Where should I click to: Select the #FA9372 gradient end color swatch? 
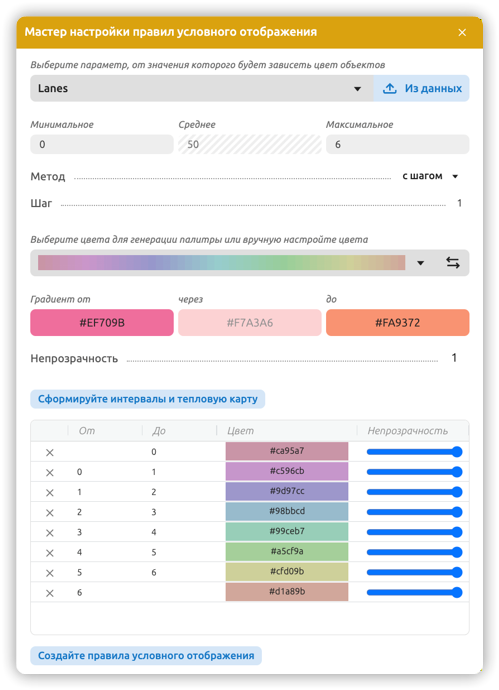click(x=397, y=323)
